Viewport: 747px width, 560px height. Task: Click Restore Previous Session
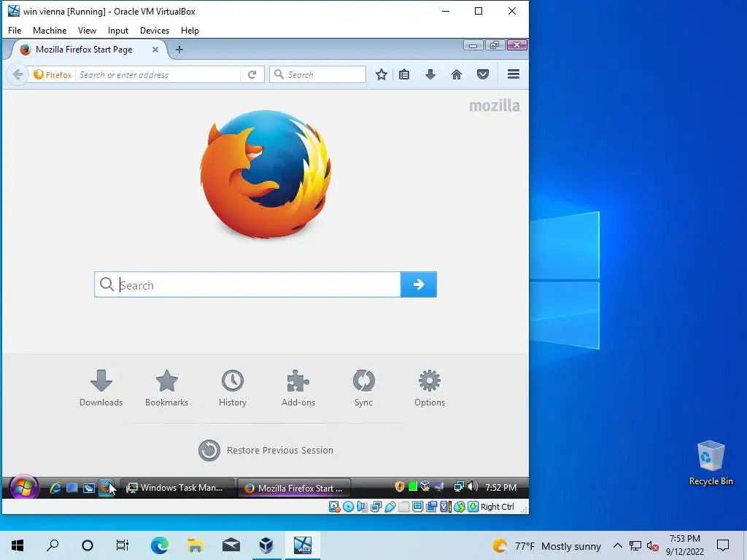[266, 450]
